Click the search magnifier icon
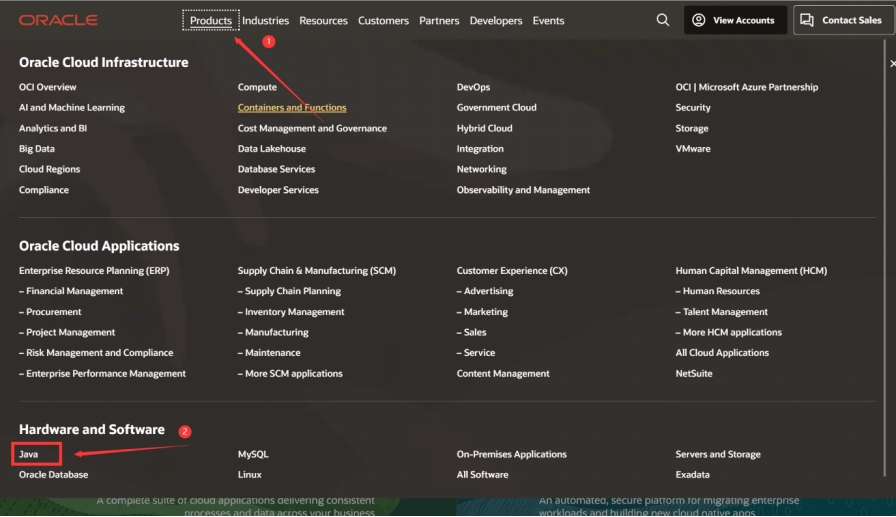 662,20
